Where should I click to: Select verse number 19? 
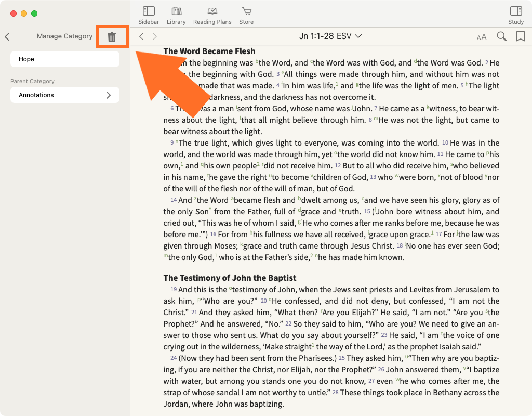[174, 290]
